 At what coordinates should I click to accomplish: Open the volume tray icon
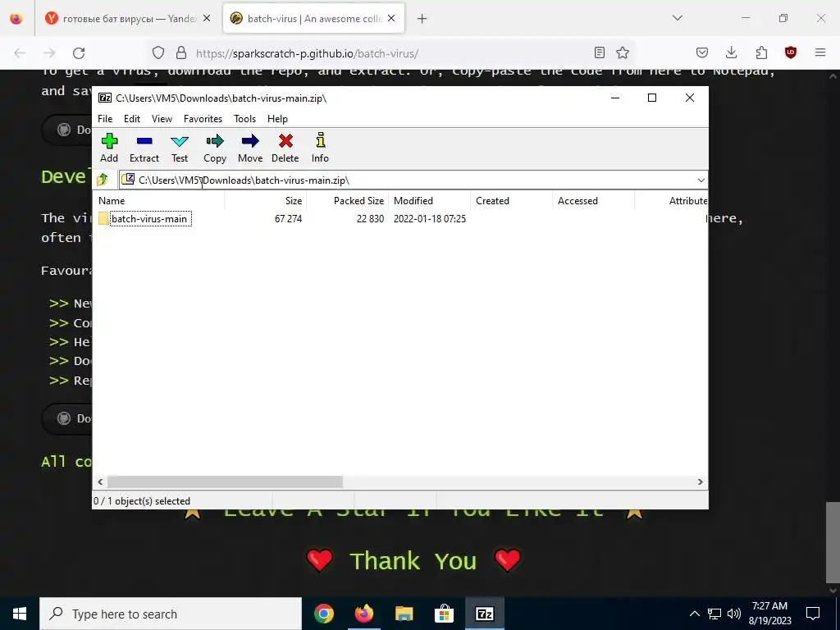pyautogui.click(x=734, y=614)
